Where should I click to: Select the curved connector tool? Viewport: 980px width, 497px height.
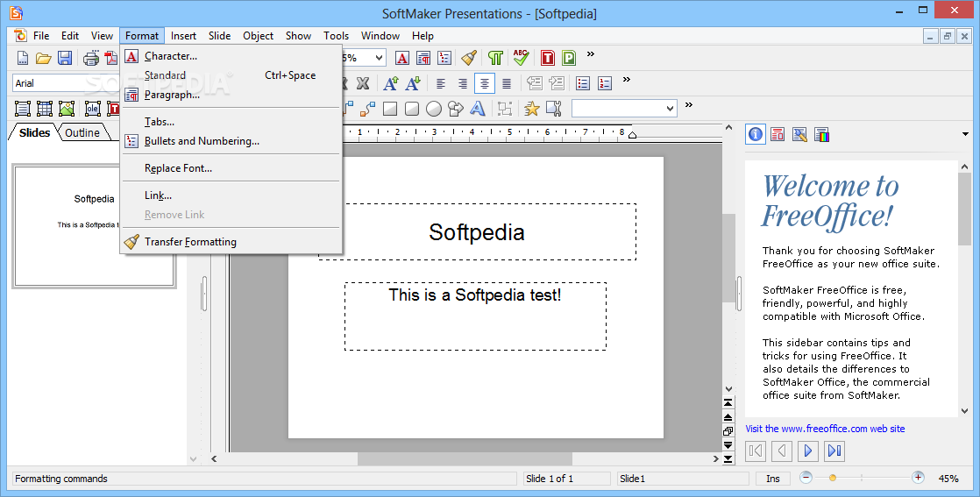[x=367, y=109]
